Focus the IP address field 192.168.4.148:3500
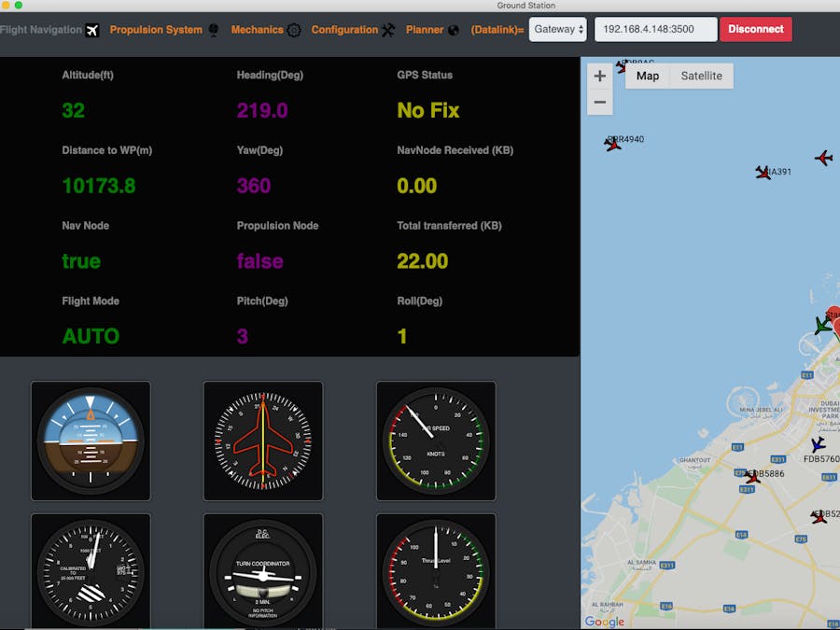This screenshot has height=630, width=840. point(656,29)
